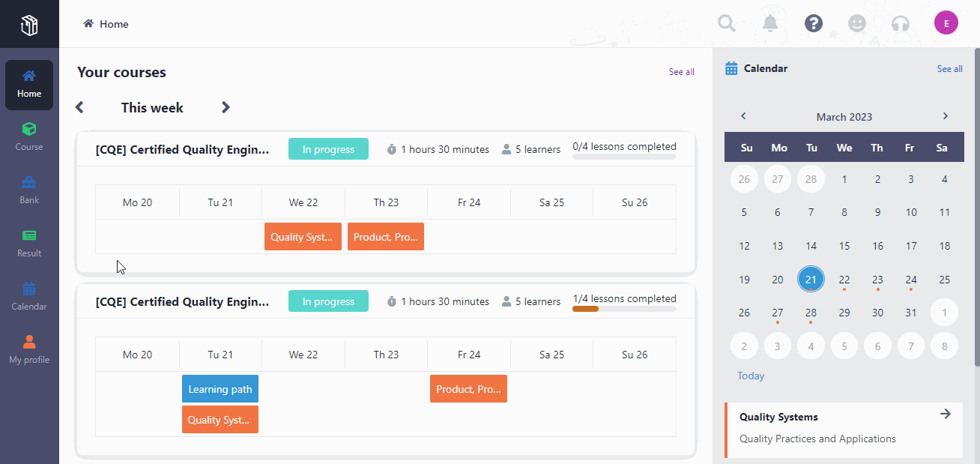Open the profile avatar menu labeled E

point(946,22)
